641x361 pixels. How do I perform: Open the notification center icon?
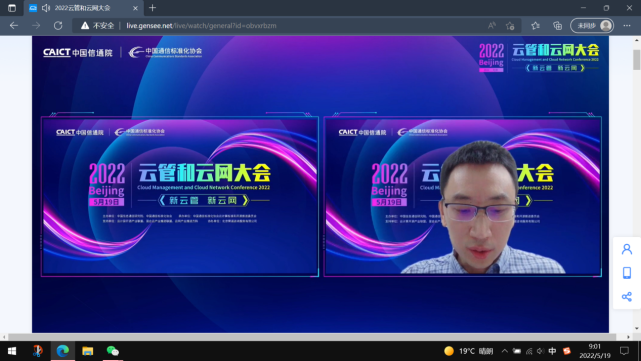[x=624, y=351]
